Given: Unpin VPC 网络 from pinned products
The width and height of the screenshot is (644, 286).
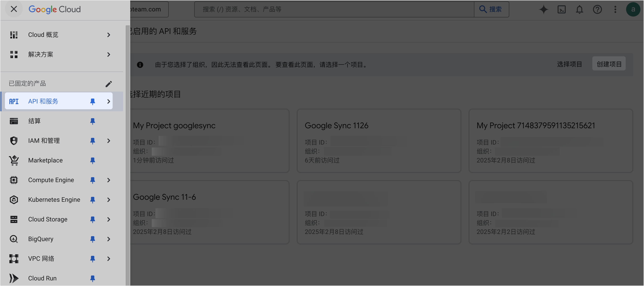Looking at the screenshot, I should (92, 259).
